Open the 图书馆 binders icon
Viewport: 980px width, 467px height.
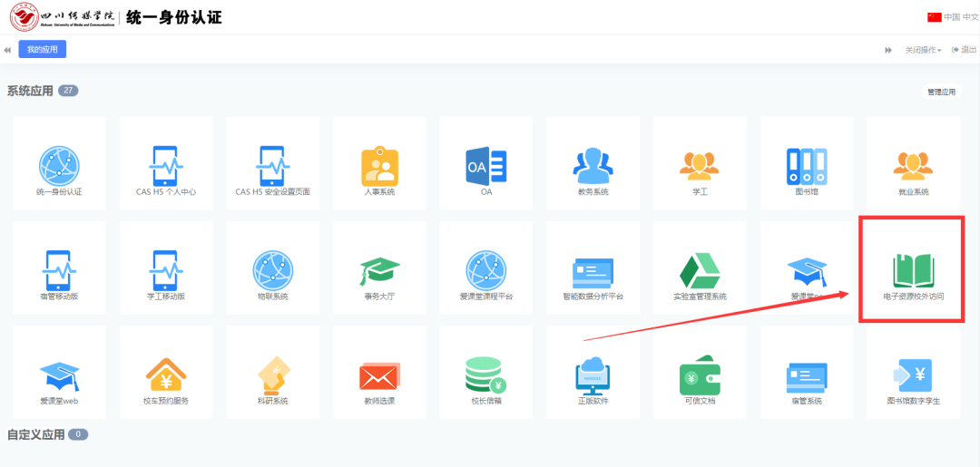click(x=806, y=166)
